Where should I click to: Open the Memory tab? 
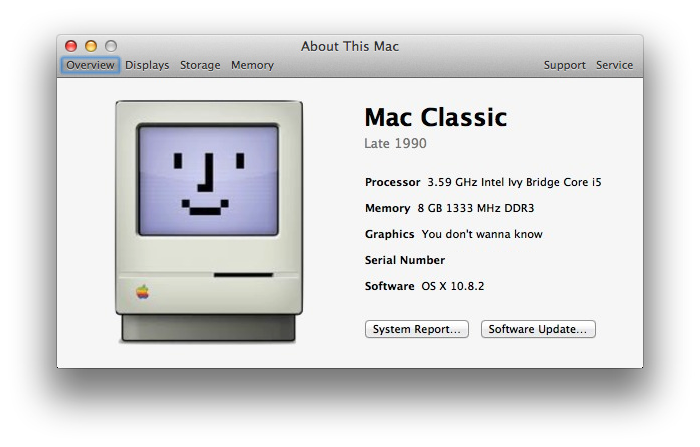pyautogui.click(x=252, y=65)
